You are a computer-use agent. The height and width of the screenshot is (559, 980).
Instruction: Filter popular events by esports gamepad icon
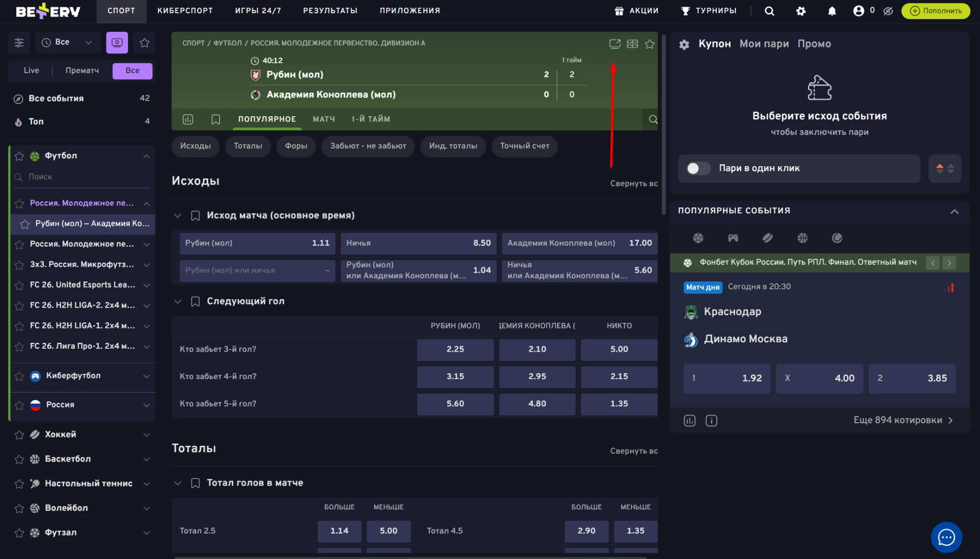pyautogui.click(x=733, y=238)
